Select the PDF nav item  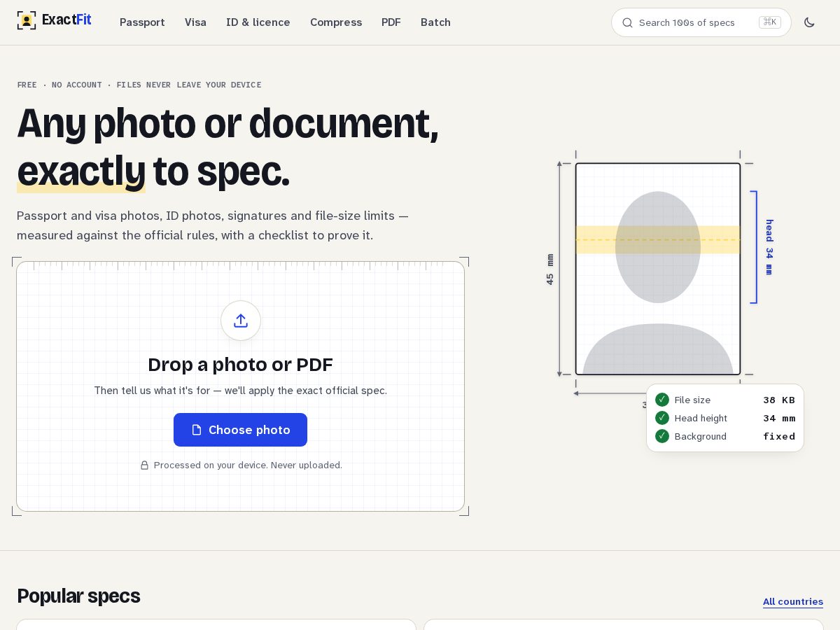click(x=391, y=22)
